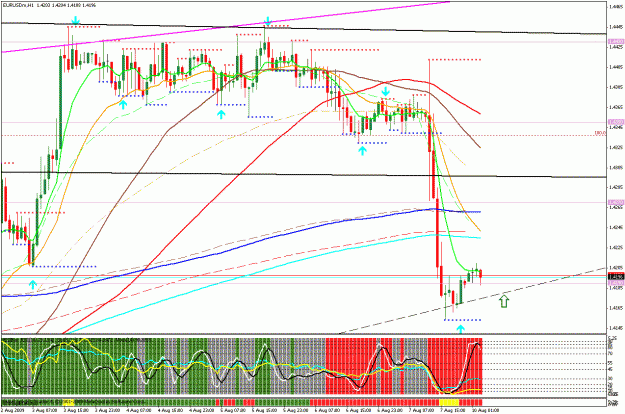
Task: Click the red 100.0 Fibonacci level label
Action: pos(600,133)
